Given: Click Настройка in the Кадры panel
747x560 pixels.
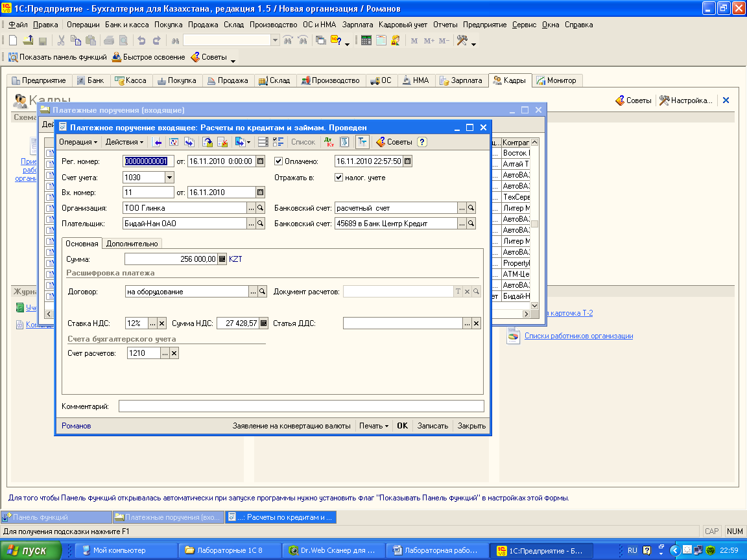Looking at the screenshot, I should pos(686,100).
